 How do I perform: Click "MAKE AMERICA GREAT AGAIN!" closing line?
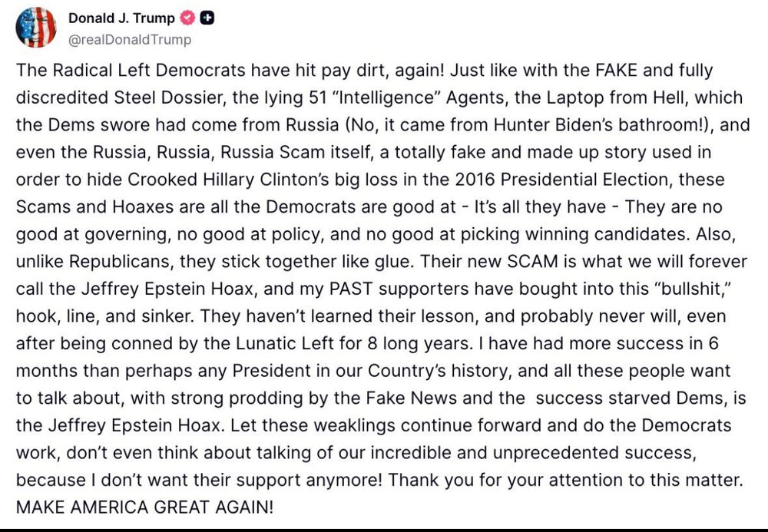[144, 507]
